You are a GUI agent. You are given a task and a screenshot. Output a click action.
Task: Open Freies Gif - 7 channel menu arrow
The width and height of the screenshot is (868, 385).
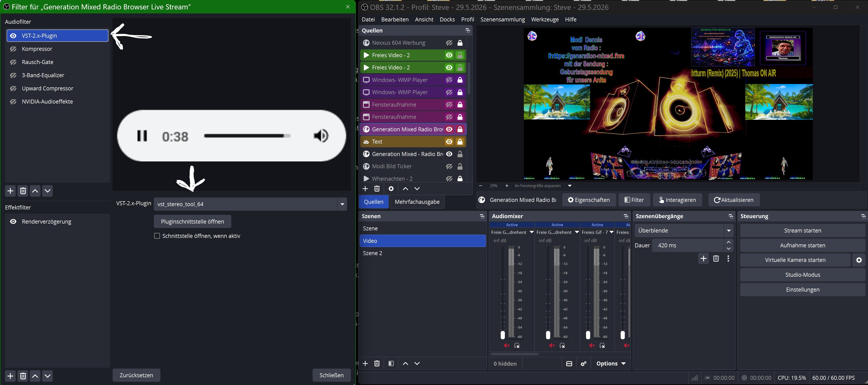click(611, 232)
